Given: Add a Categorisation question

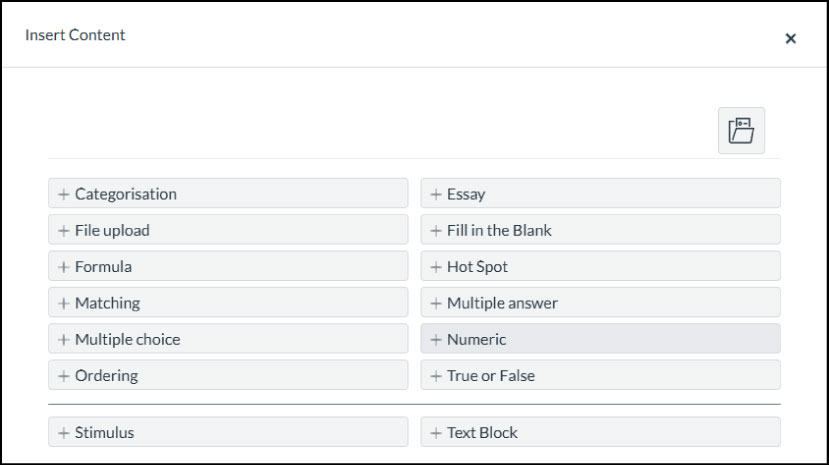Looking at the screenshot, I should coord(228,194).
